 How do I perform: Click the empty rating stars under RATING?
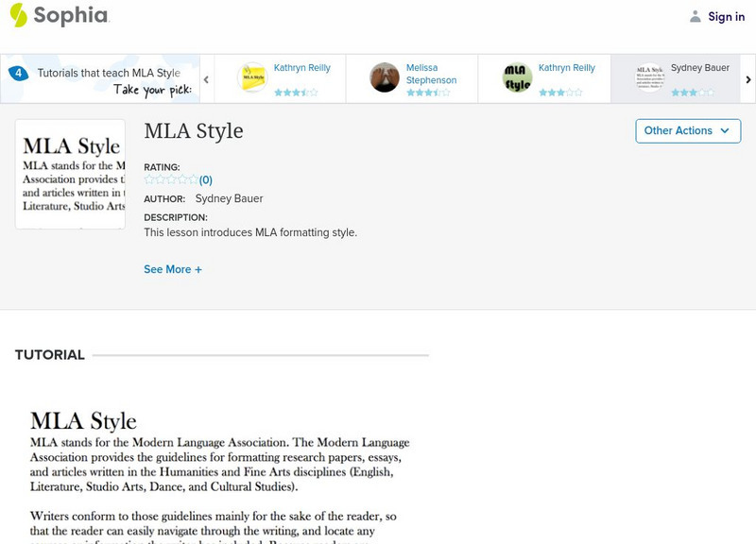pos(171,179)
